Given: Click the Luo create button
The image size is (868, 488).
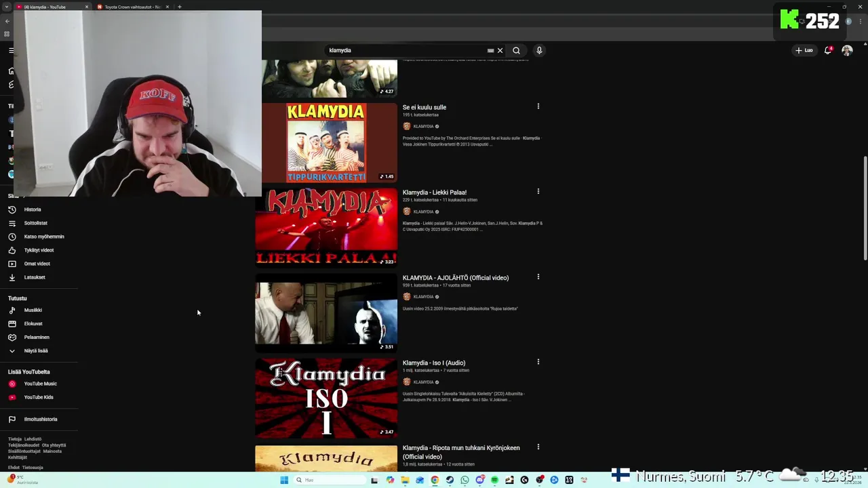Looking at the screenshot, I should pos(804,50).
